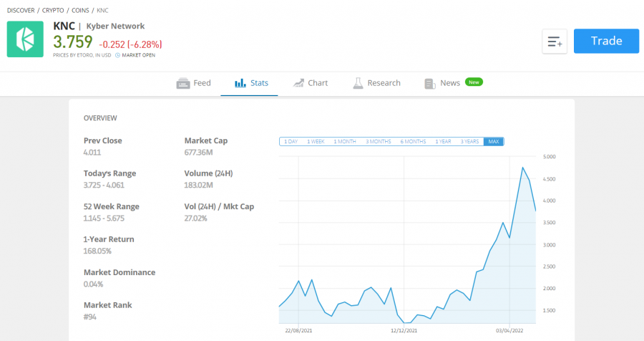
Task: Click the KNC price 3.759
Action: (73, 42)
